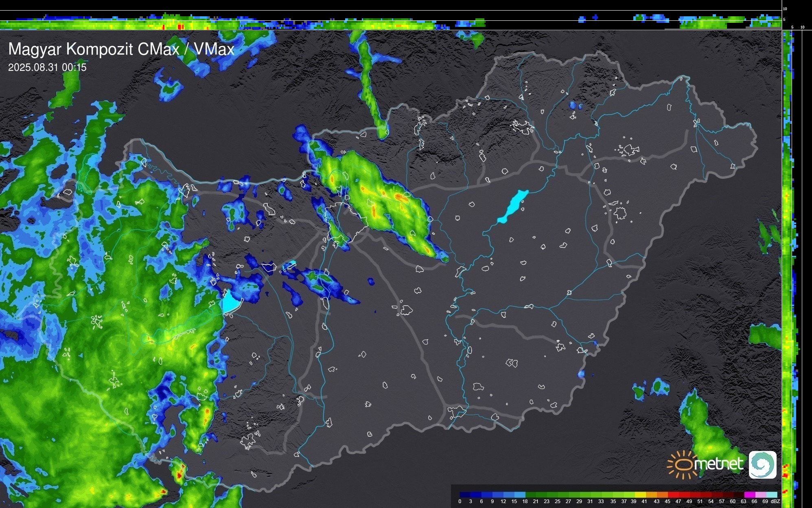Screen dimensions: 812x508
Task: Select the light blue 15 dBZ swatch
Action: (520, 495)
